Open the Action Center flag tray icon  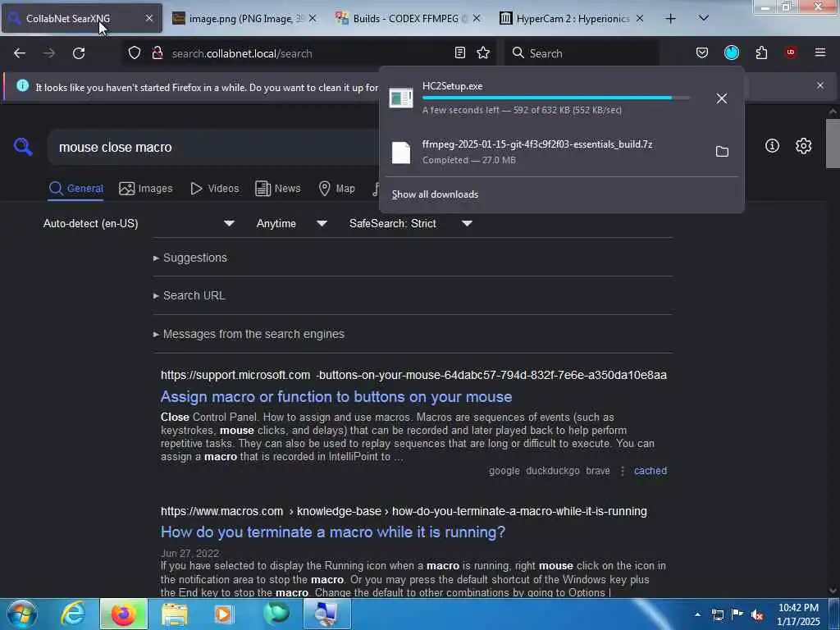(x=737, y=614)
